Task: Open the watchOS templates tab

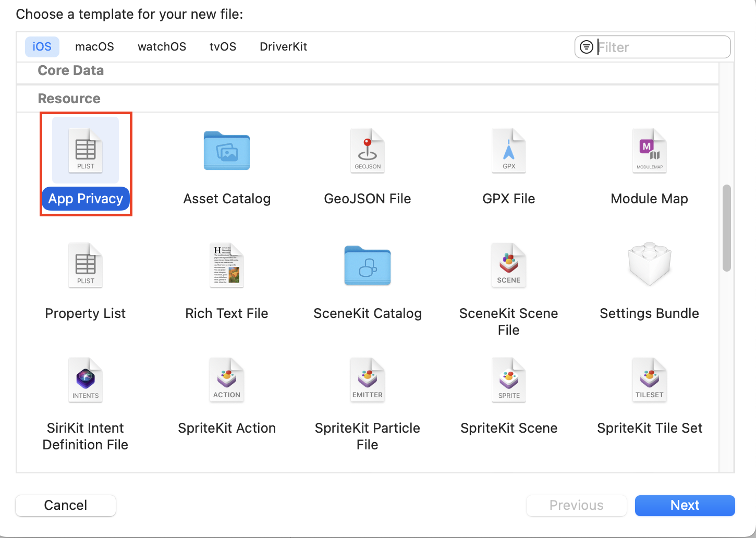Action: pyautogui.click(x=162, y=46)
